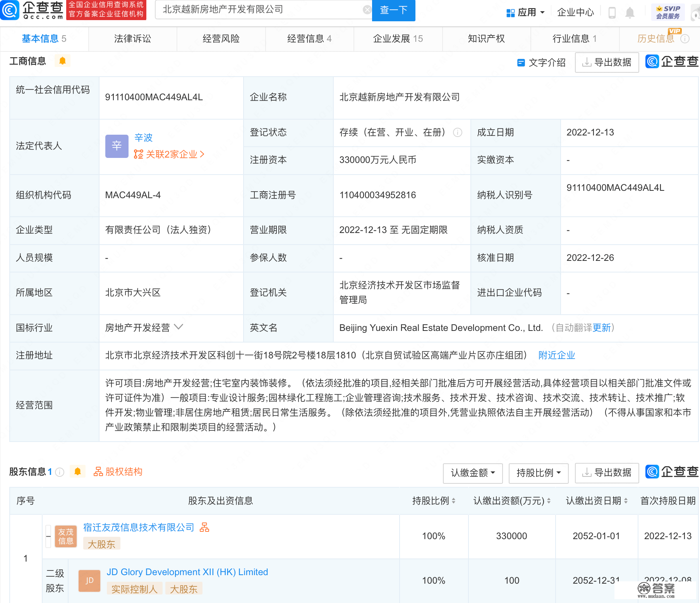Click 导出数据 in the 工商信息 section
Screen dimensions: 700x603
click(x=607, y=62)
